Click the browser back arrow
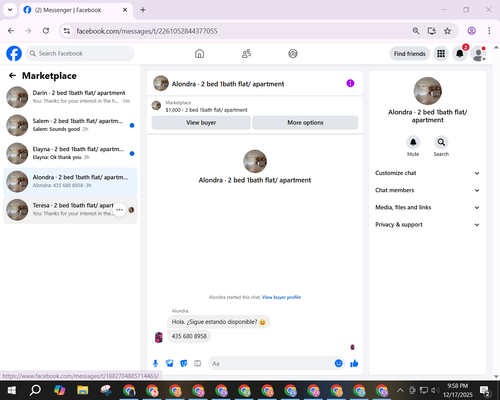 pyautogui.click(x=11, y=31)
